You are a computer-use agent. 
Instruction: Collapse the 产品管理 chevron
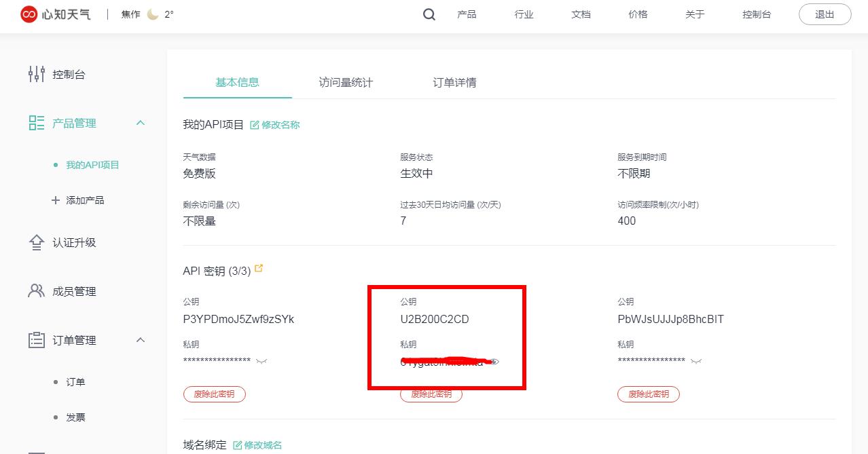pos(141,123)
